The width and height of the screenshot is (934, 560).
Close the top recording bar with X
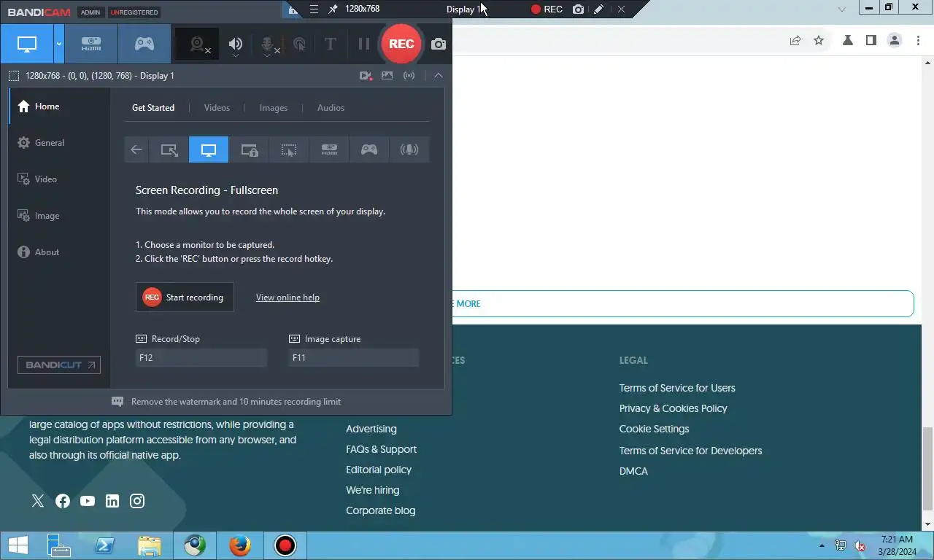(621, 9)
